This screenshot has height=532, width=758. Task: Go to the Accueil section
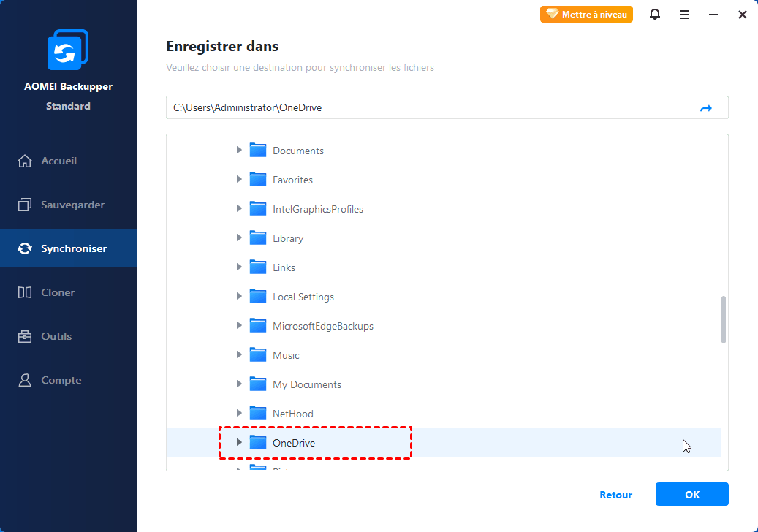pyautogui.click(x=58, y=161)
